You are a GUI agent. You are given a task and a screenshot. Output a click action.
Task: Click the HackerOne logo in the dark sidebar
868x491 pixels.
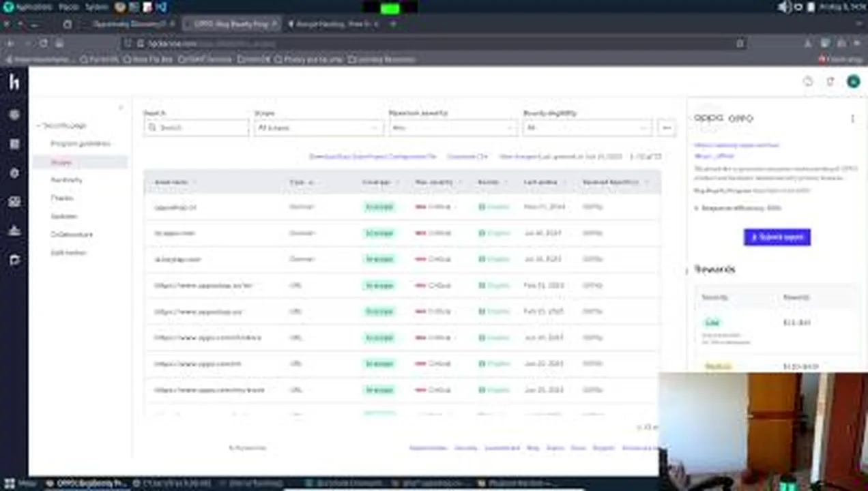(x=14, y=82)
